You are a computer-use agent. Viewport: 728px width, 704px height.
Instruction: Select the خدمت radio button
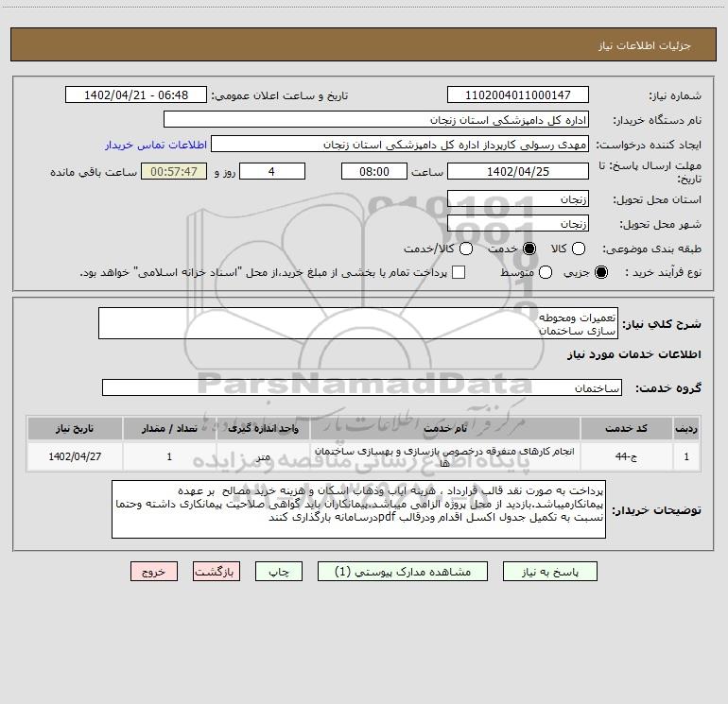click(529, 249)
